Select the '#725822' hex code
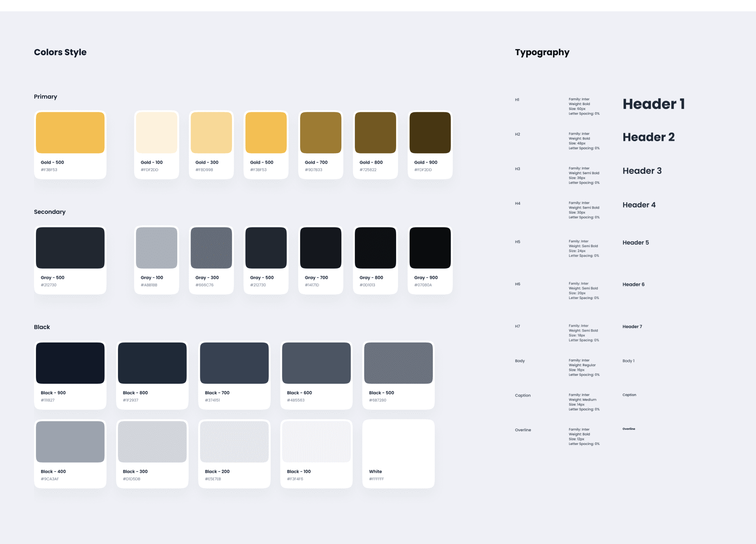Image resolution: width=756 pixels, height=544 pixels. tap(368, 170)
